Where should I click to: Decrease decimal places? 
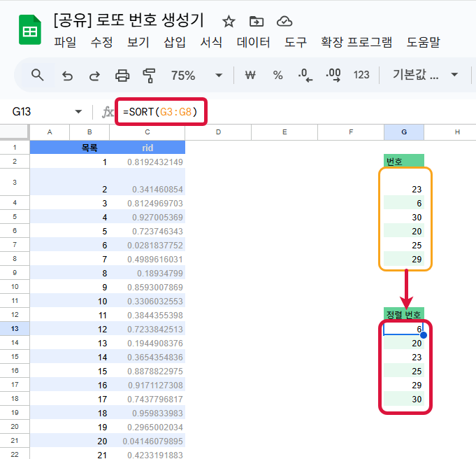(x=305, y=75)
